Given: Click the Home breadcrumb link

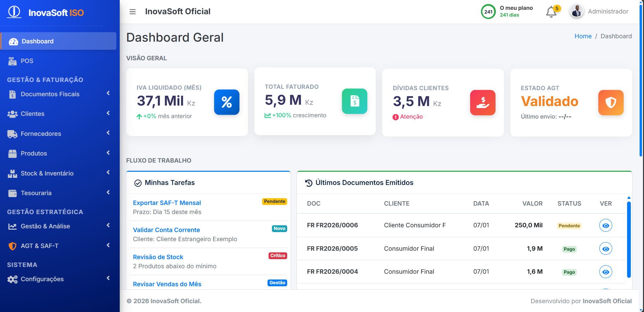Looking at the screenshot, I should (583, 36).
